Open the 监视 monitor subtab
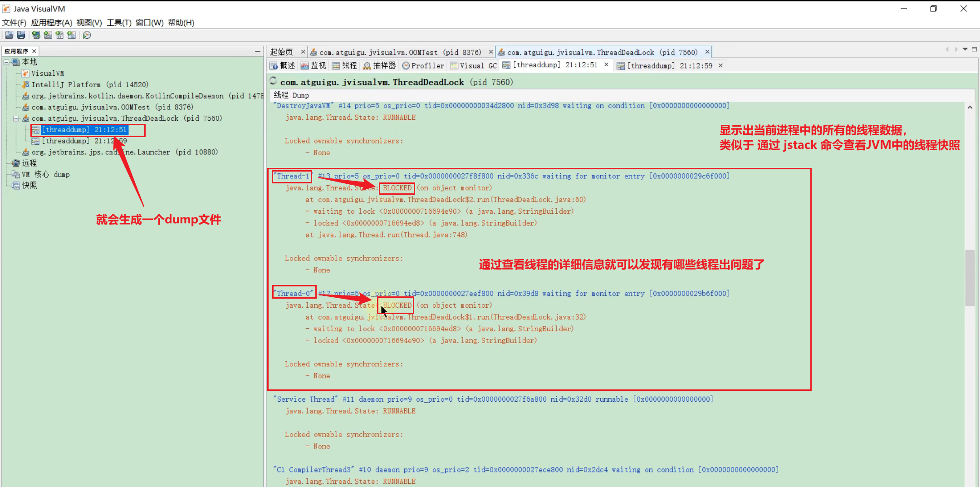 coord(314,66)
